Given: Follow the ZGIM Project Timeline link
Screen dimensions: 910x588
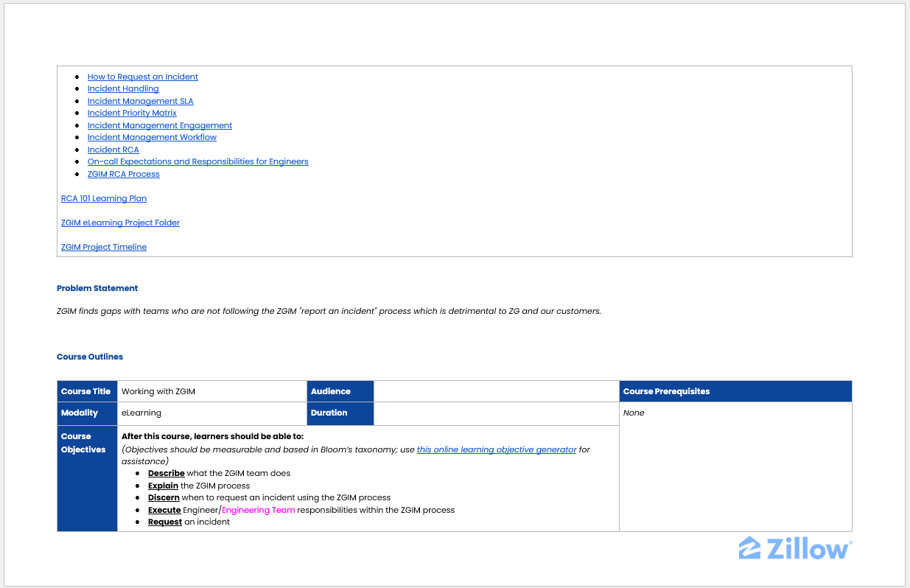Looking at the screenshot, I should click(103, 247).
